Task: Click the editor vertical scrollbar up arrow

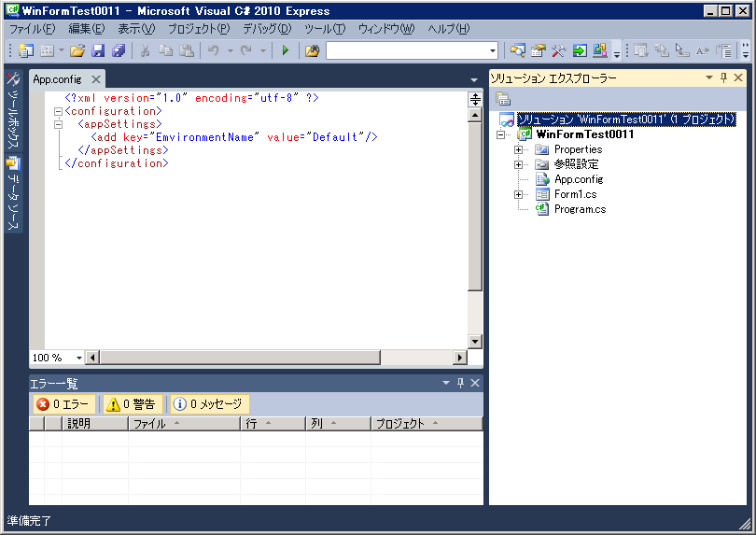Action: click(475, 115)
